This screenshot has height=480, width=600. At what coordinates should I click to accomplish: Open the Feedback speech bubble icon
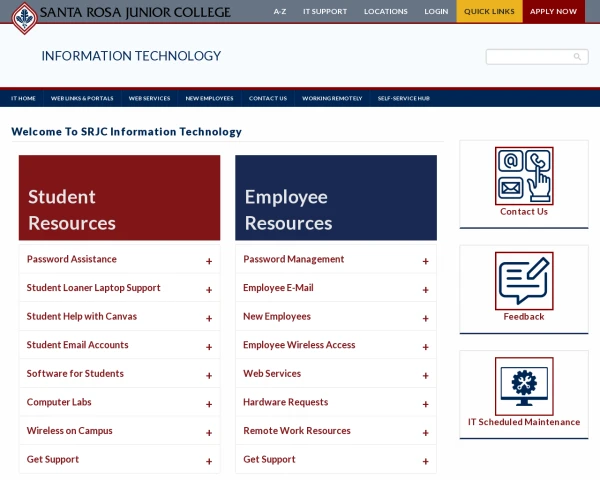point(524,281)
